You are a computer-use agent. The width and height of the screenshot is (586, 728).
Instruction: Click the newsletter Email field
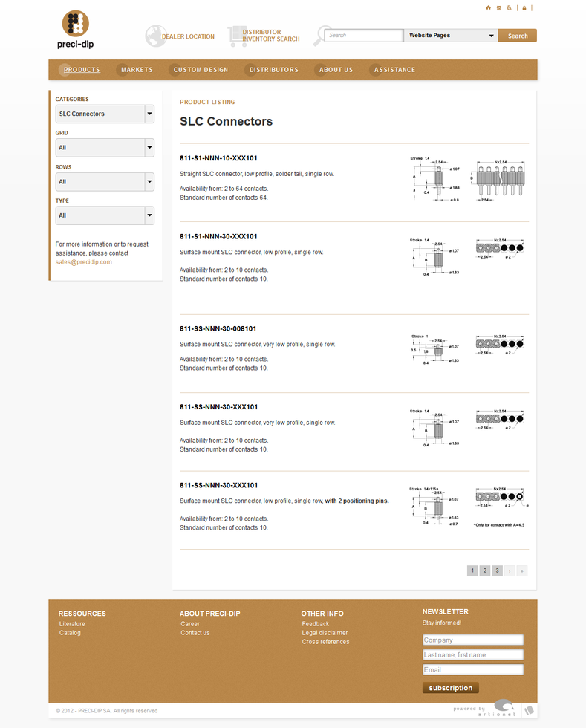(x=473, y=669)
